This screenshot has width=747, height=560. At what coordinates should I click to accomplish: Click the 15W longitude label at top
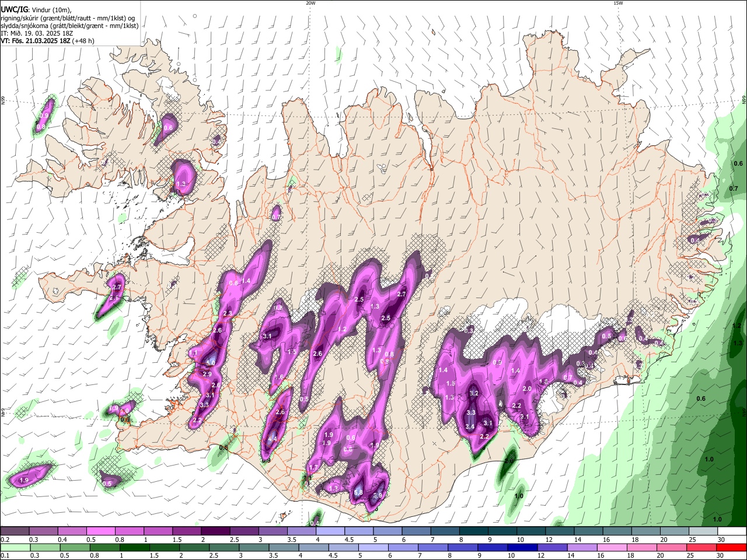click(618, 3)
